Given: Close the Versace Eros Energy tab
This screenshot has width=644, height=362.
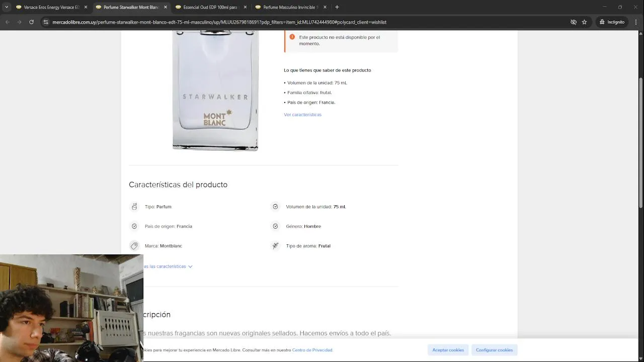Looking at the screenshot, I should point(86,7).
